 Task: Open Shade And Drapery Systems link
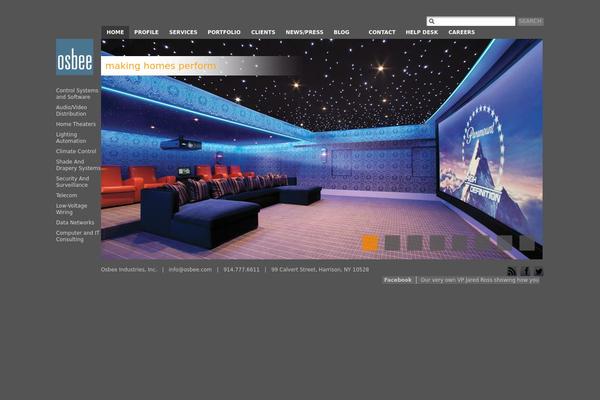point(78,165)
